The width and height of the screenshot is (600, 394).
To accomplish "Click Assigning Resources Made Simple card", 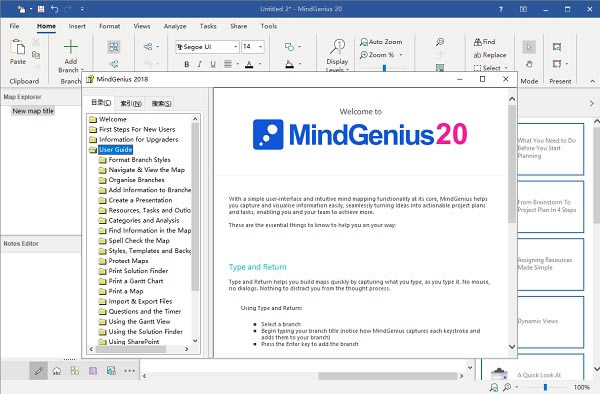I will pos(551,264).
